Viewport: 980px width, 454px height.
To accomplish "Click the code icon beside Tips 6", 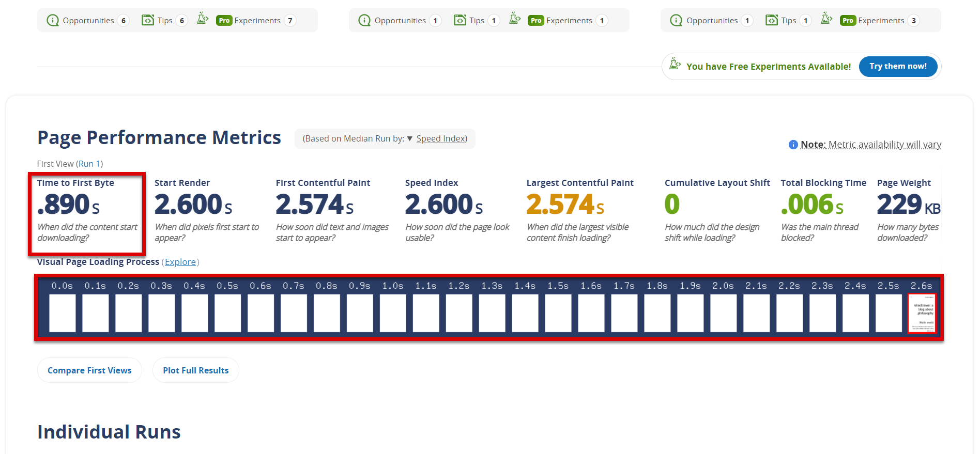I will coord(148,20).
